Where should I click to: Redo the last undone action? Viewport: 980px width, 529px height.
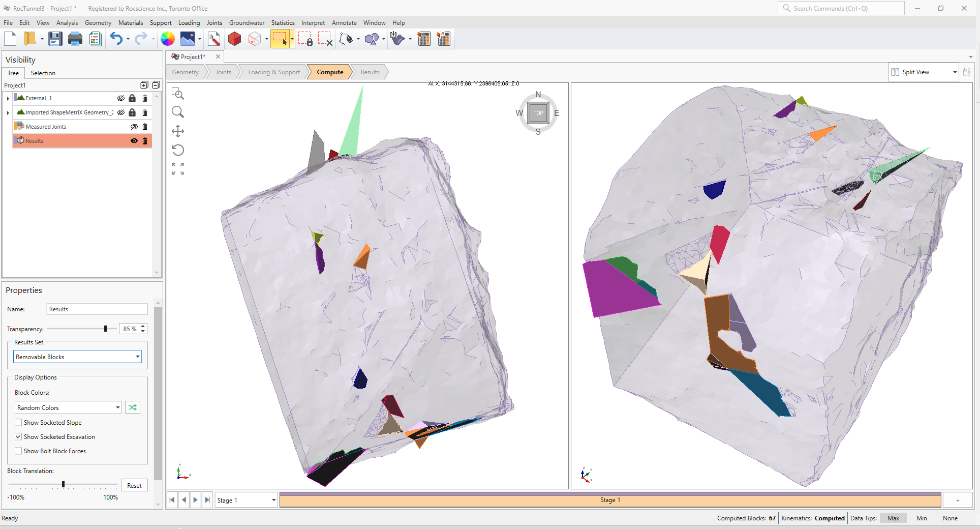coord(141,39)
